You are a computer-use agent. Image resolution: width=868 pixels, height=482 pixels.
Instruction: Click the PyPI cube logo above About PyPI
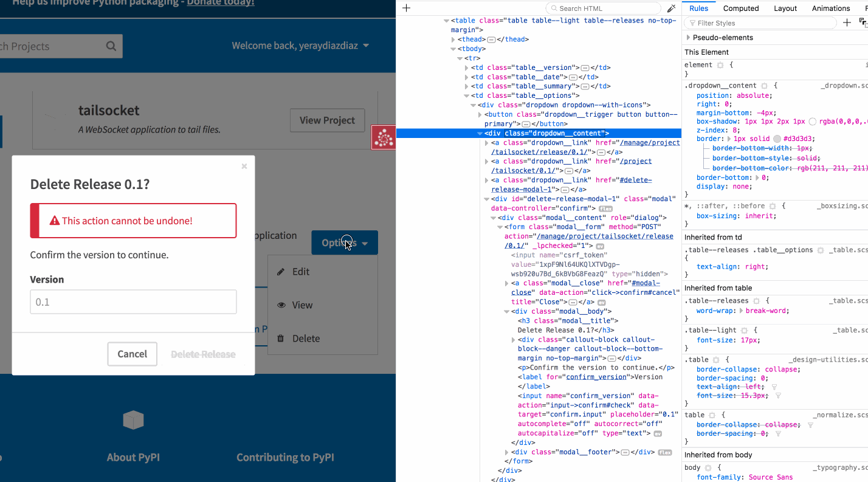tap(133, 420)
